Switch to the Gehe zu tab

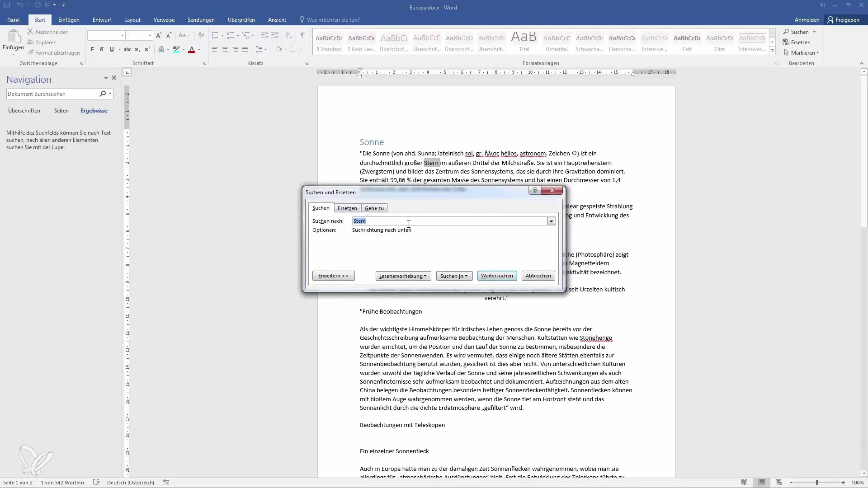(374, 208)
